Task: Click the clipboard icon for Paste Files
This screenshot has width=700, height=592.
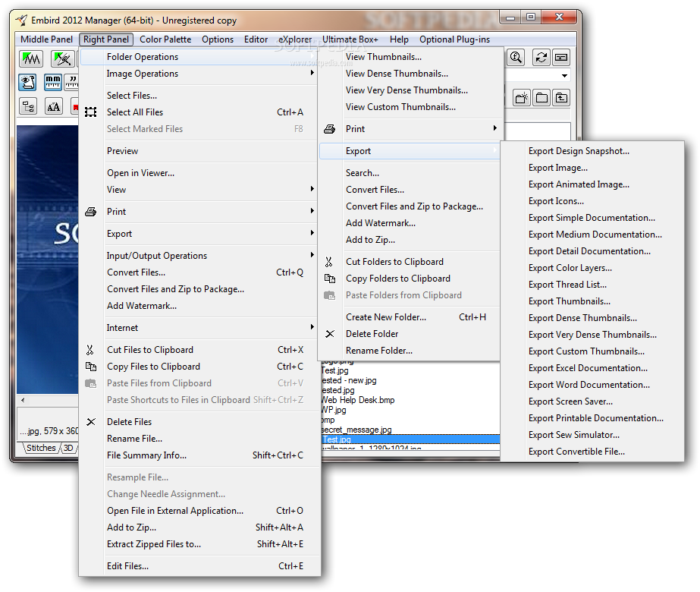Action: (90, 383)
